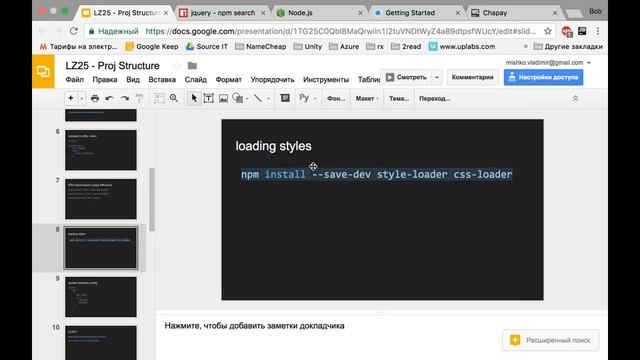This screenshot has height=360, width=640.
Task: Click the npm install code text
Action: click(376, 175)
